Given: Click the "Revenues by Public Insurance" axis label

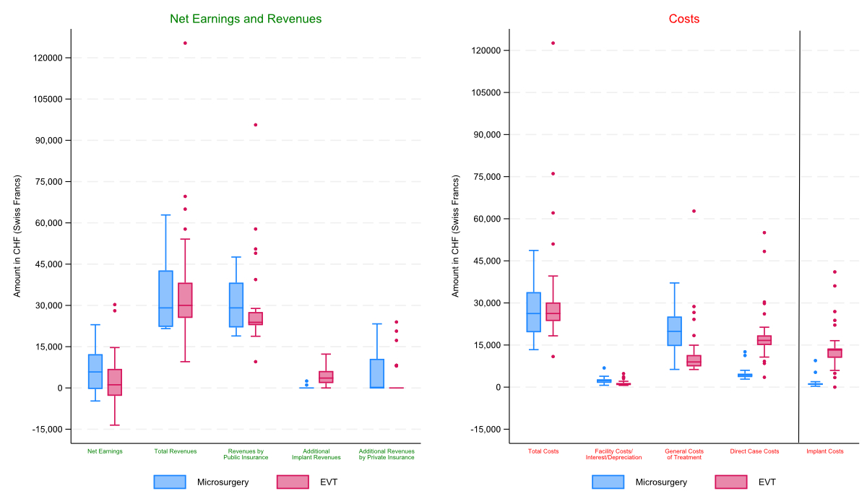Looking at the screenshot, I should click(246, 454).
